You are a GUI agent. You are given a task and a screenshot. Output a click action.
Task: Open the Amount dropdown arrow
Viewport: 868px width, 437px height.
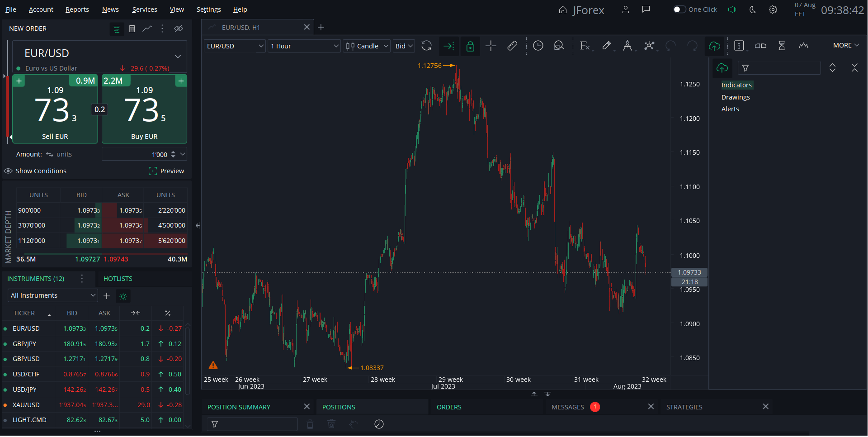point(183,154)
